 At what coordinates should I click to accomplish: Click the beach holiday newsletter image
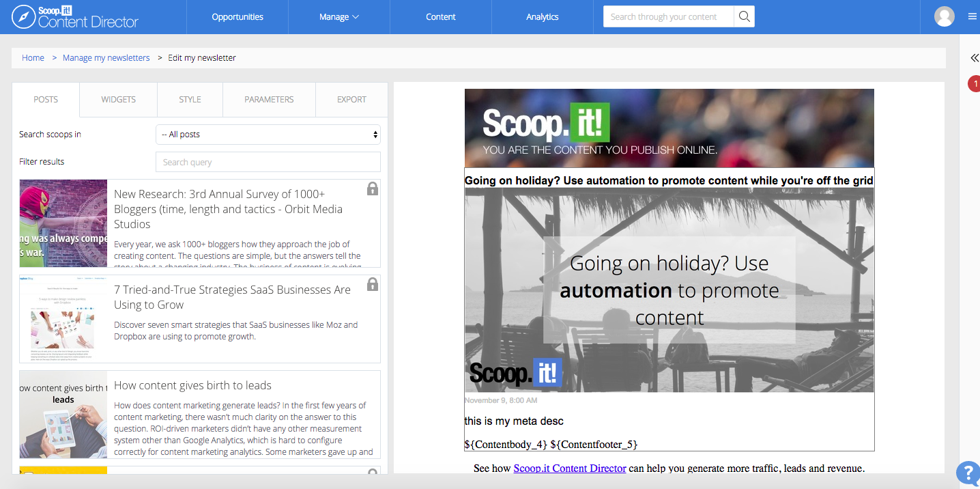point(669,290)
